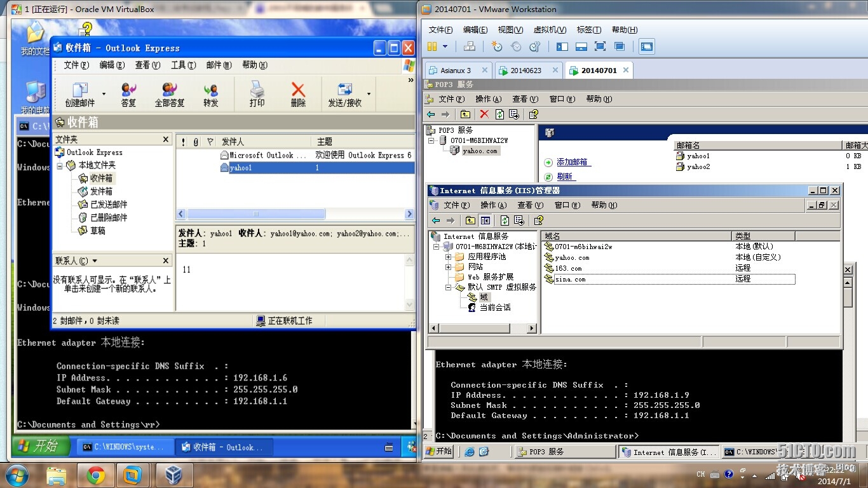Expand Application Pools (应用程序池) node in IIS
This screenshot has height=488, width=868.
pyautogui.click(x=449, y=257)
